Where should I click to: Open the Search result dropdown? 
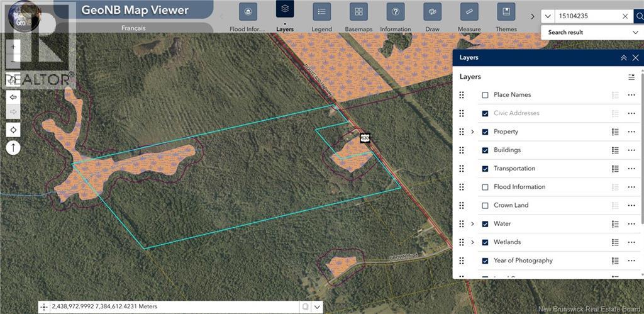pyautogui.click(x=592, y=32)
